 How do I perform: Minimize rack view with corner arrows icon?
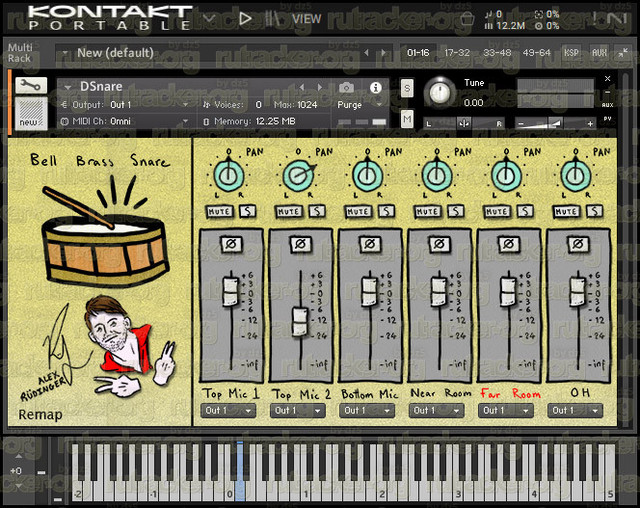(x=623, y=53)
